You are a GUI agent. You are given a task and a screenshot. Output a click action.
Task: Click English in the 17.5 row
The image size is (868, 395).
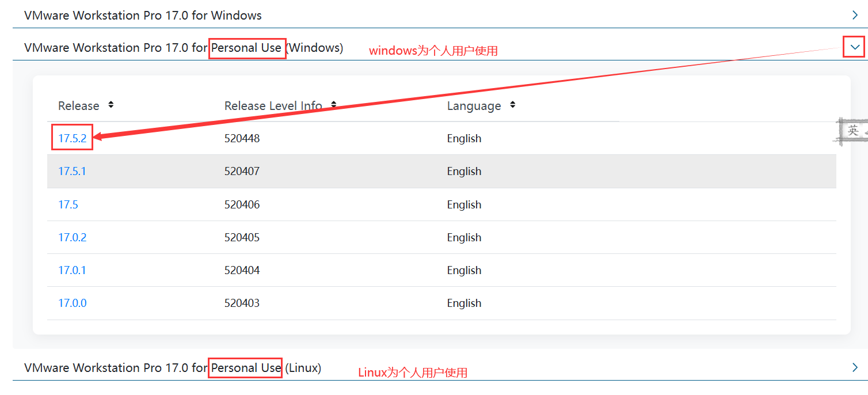[x=464, y=204]
